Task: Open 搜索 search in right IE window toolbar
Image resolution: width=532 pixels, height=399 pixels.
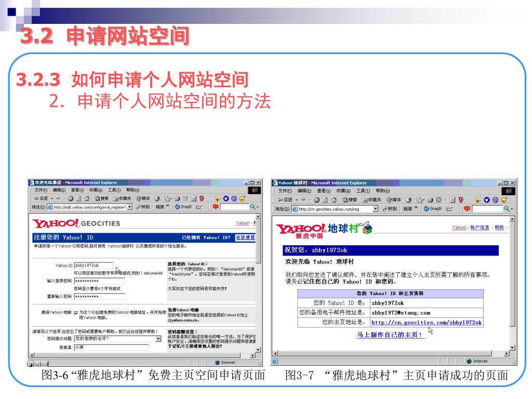Action: click(x=350, y=200)
